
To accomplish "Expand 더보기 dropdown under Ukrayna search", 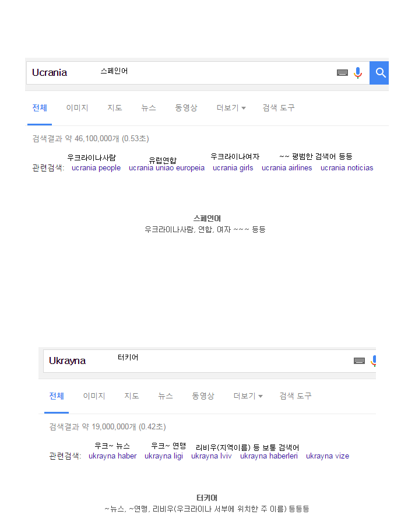I will tap(248, 396).
